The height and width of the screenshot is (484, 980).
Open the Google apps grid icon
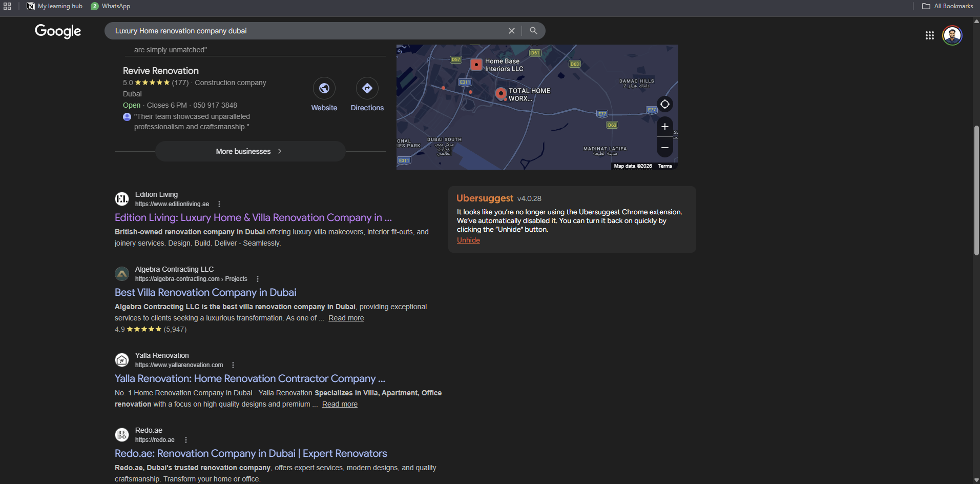tap(929, 35)
